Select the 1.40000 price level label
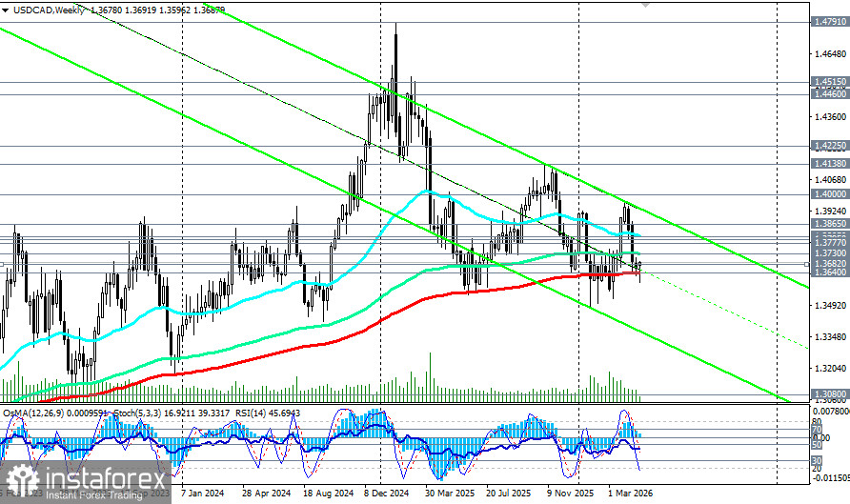Image resolution: width=850 pixels, height=504 pixels. click(829, 193)
